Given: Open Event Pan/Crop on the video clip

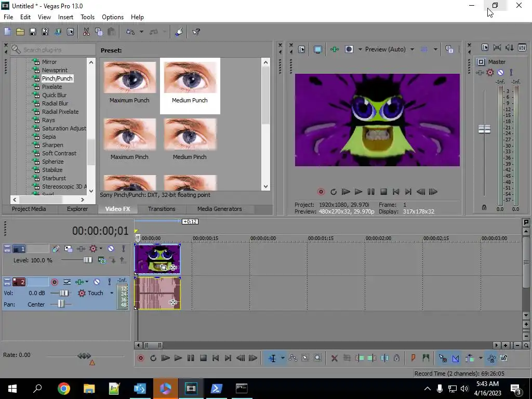Looking at the screenshot, I should click(164, 268).
